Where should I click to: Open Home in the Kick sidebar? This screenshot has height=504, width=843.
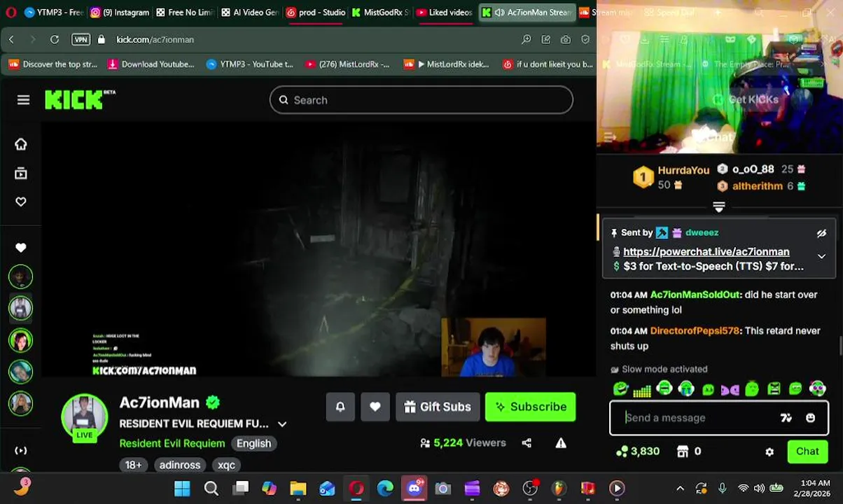(21, 144)
